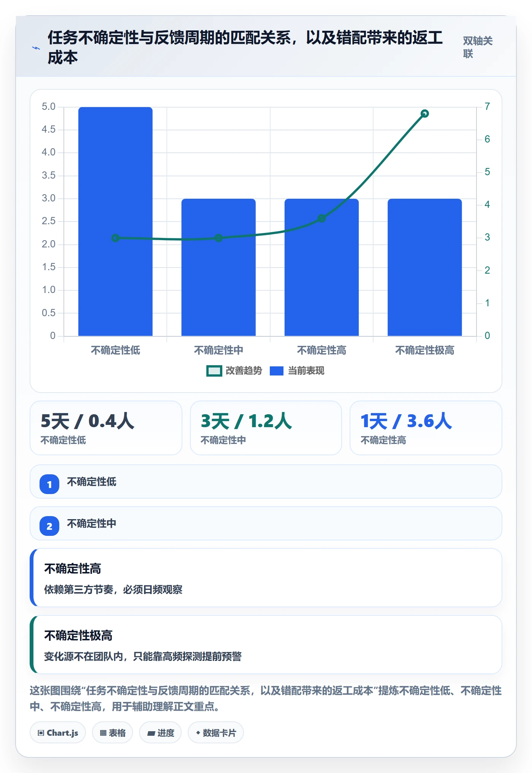532x773 pixels.
Task: Click the 不确定性高 heading in description card
Action: [73, 569]
